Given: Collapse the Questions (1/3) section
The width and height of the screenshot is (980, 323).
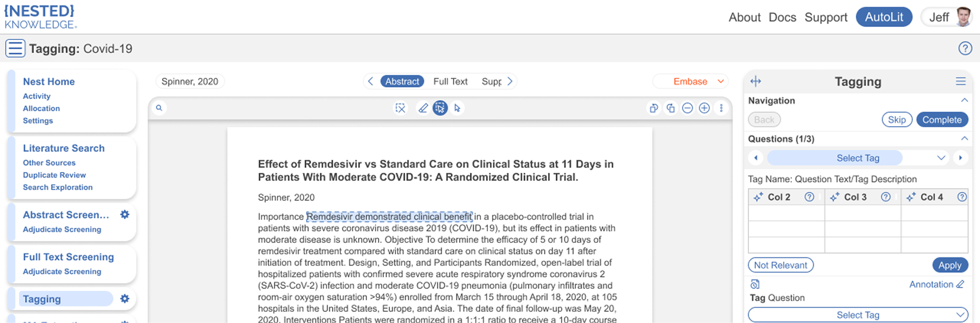Looking at the screenshot, I should 964,138.
